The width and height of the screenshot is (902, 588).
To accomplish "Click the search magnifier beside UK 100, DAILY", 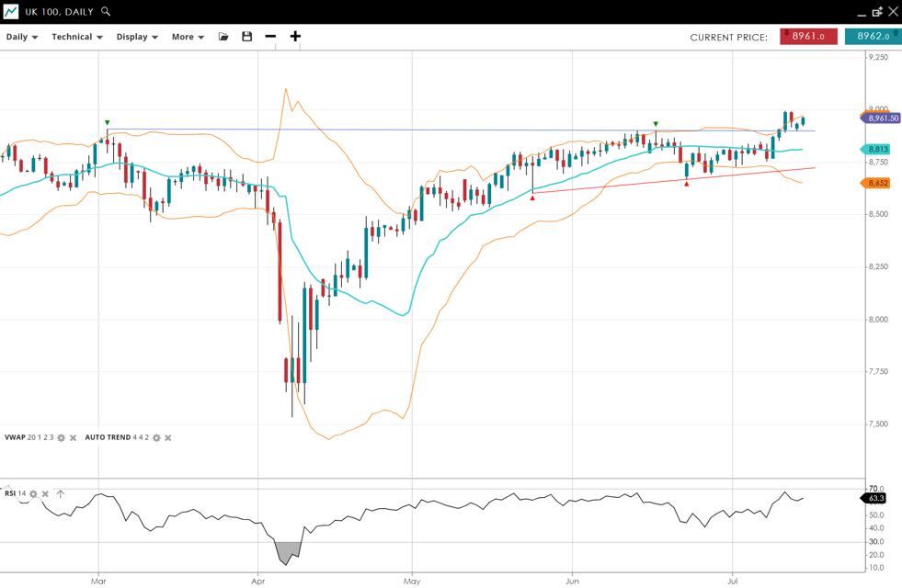I will (106, 12).
